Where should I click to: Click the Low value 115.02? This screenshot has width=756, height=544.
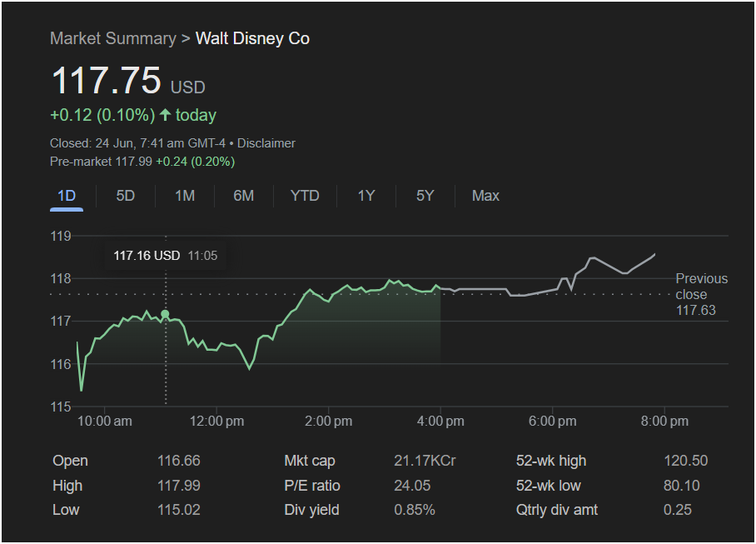tap(179, 510)
